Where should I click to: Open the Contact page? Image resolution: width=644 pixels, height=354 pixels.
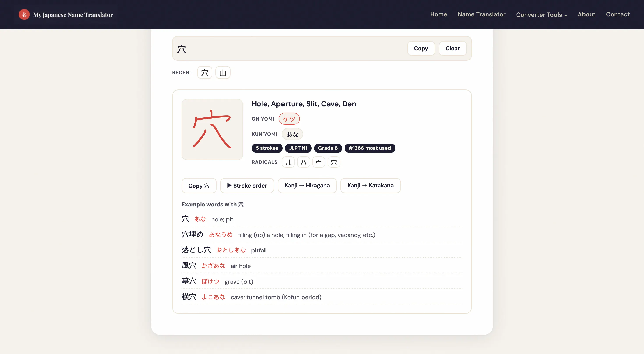click(x=617, y=14)
